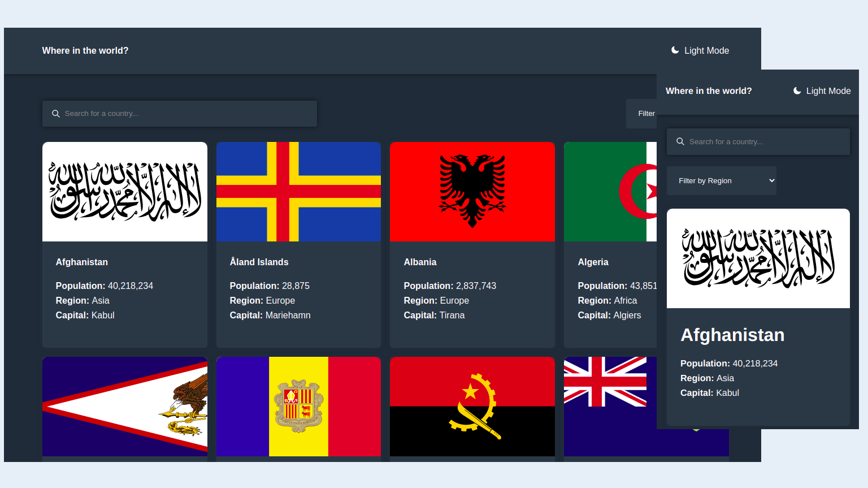
Task: Click 'Population: 40,218,234' in desktop Afghanistan card
Action: click(x=105, y=286)
